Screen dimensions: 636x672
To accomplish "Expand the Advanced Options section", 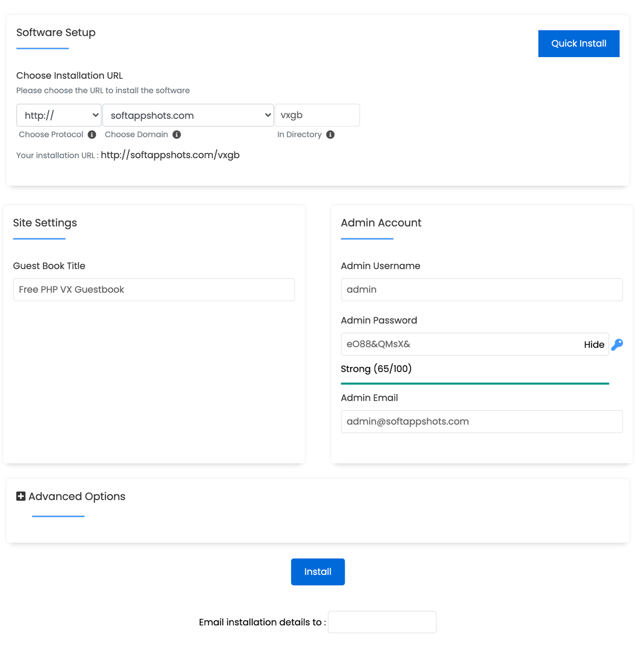I will [76, 496].
